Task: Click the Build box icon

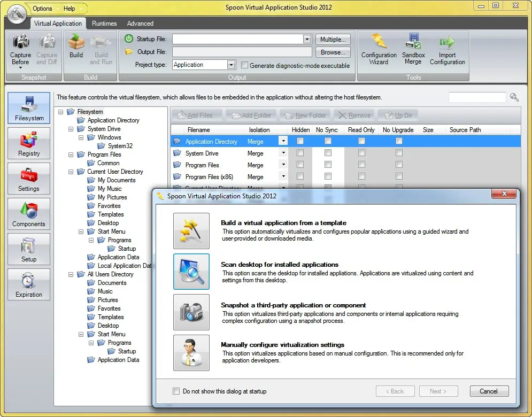Action: (76, 42)
